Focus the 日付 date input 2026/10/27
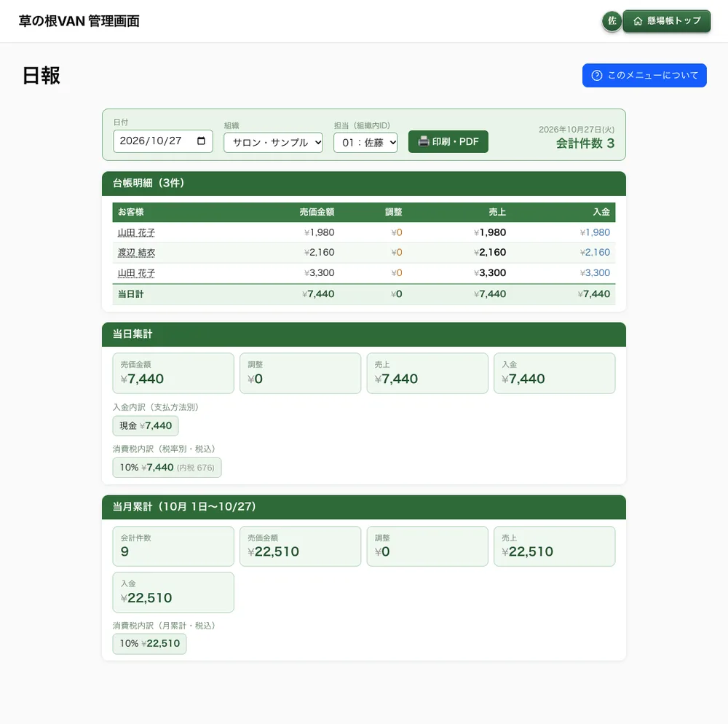728x724 pixels. [x=163, y=141]
